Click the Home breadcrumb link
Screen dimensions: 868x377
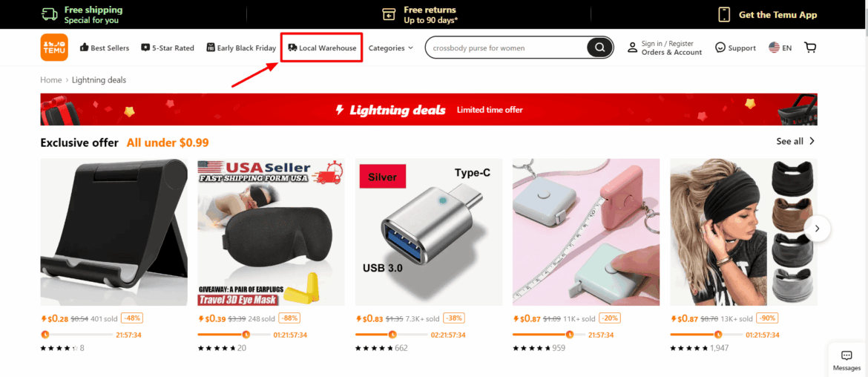click(x=51, y=79)
